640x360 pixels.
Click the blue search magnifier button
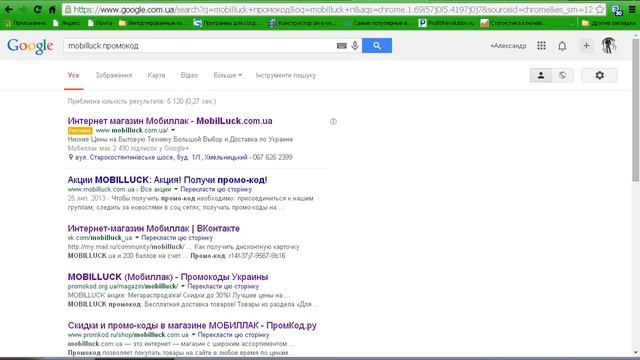pyautogui.click(x=377, y=46)
